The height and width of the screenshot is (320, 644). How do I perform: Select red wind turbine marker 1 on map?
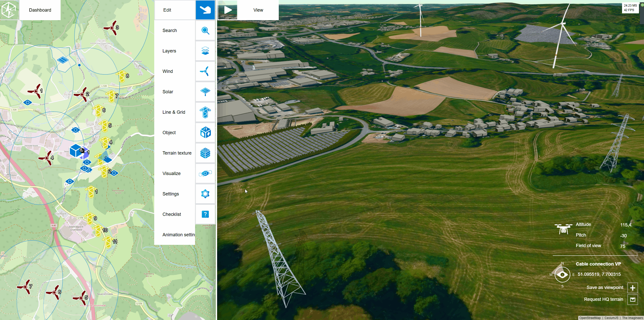click(x=36, y=91)
